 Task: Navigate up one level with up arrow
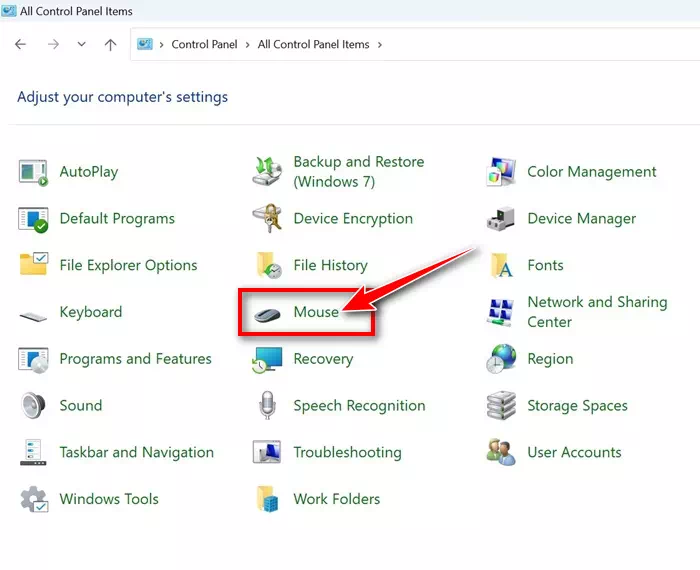click(x=110, y=45)
